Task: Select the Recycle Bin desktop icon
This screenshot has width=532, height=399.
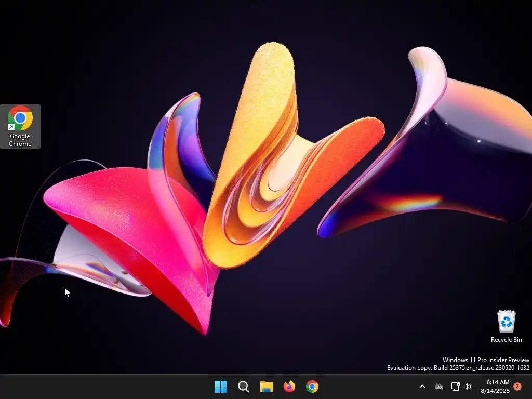Action: [506, 326]
